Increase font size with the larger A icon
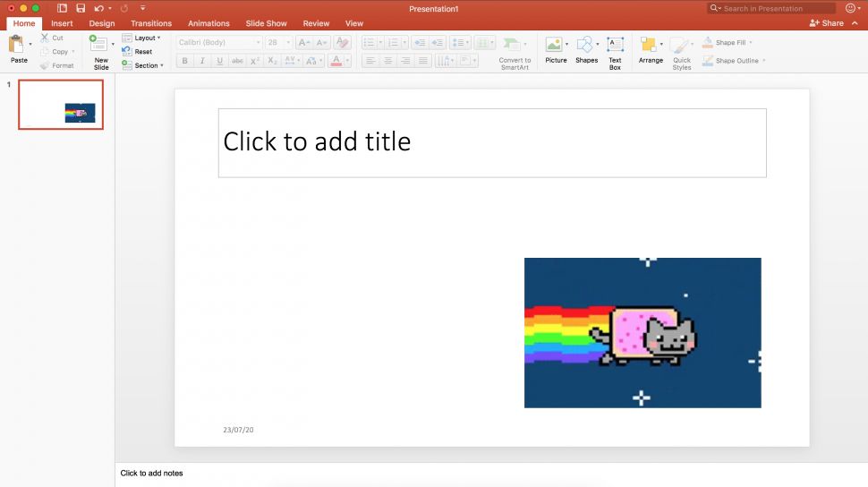The height and width of the screenshot is (487, 868). tap(303, 42)
